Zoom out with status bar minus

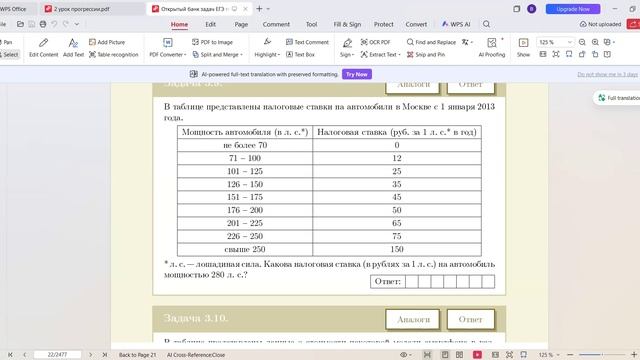coord(570,355)
